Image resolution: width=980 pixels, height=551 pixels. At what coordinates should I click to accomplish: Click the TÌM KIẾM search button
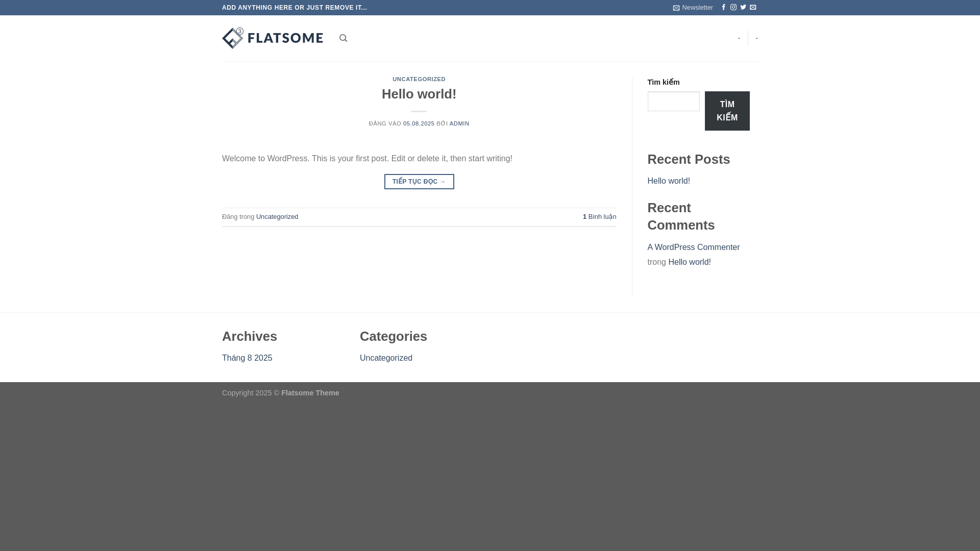[727, 111]
